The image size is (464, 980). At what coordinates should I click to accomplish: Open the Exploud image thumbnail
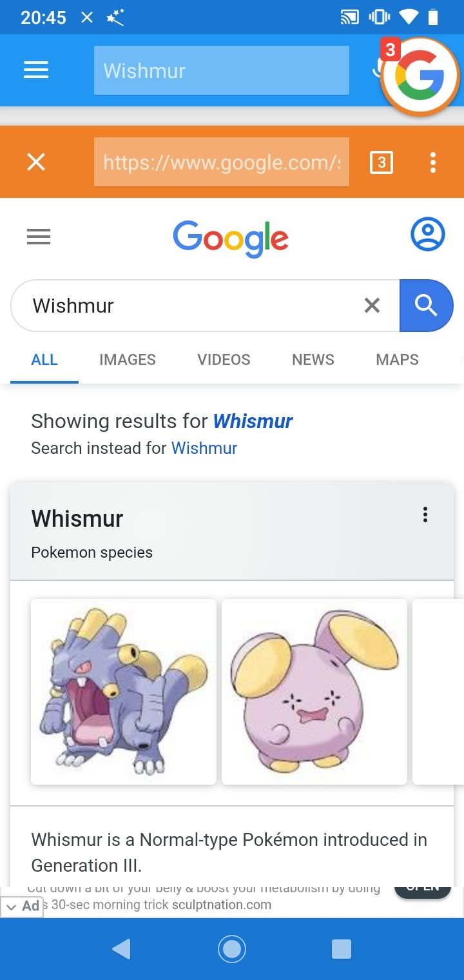point(124,692)
